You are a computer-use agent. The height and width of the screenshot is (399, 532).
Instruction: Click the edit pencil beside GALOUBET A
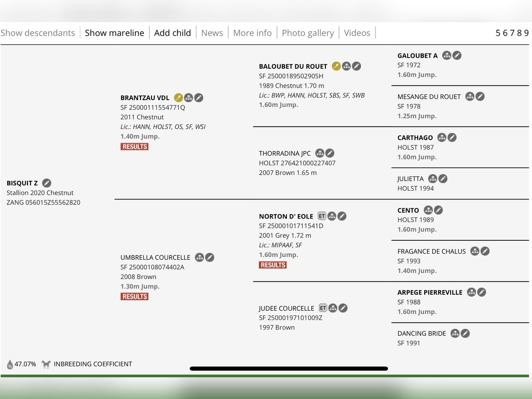click(457, 55)
